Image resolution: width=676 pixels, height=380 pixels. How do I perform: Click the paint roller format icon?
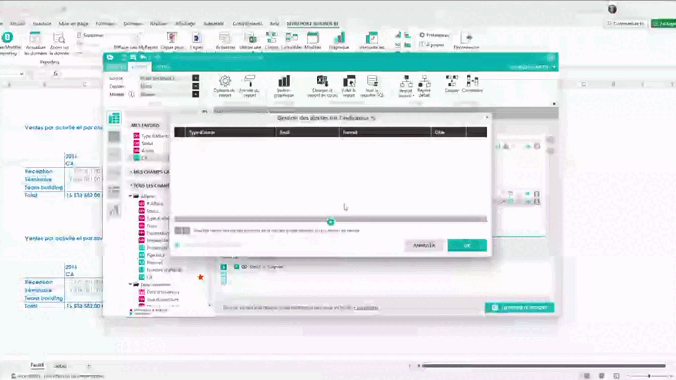[249, 81]
